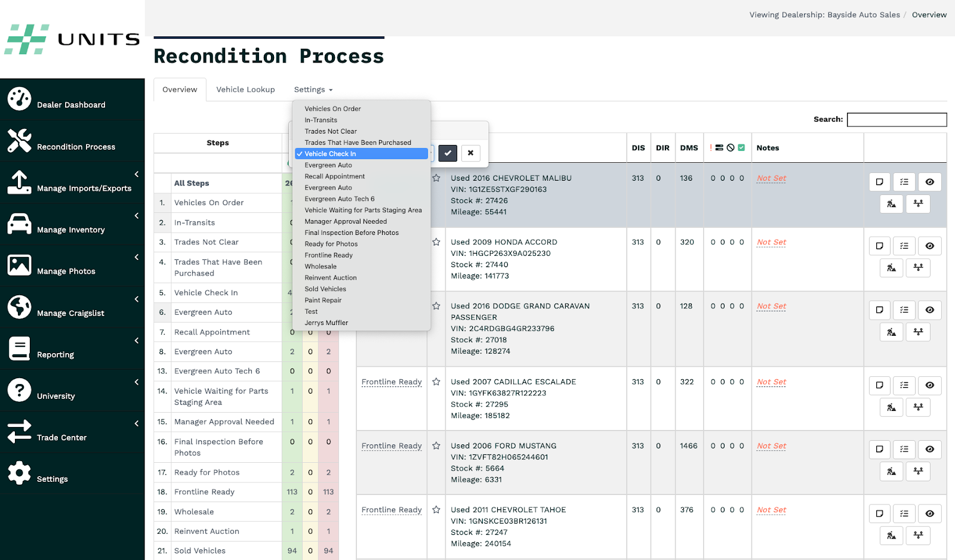Confirm step selection with checkmark button
This screenshot has width=955, height=560.
pyautogui.click(x=448, y=153)
